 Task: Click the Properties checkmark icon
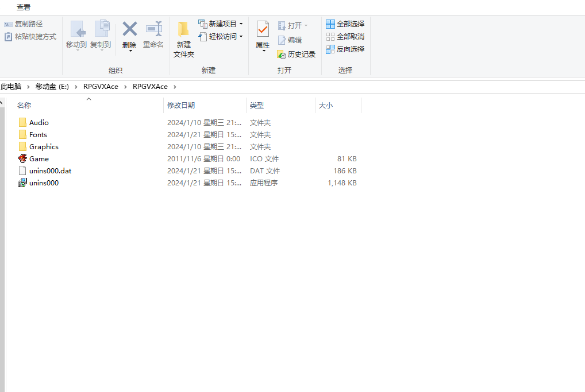pos(263,29)
